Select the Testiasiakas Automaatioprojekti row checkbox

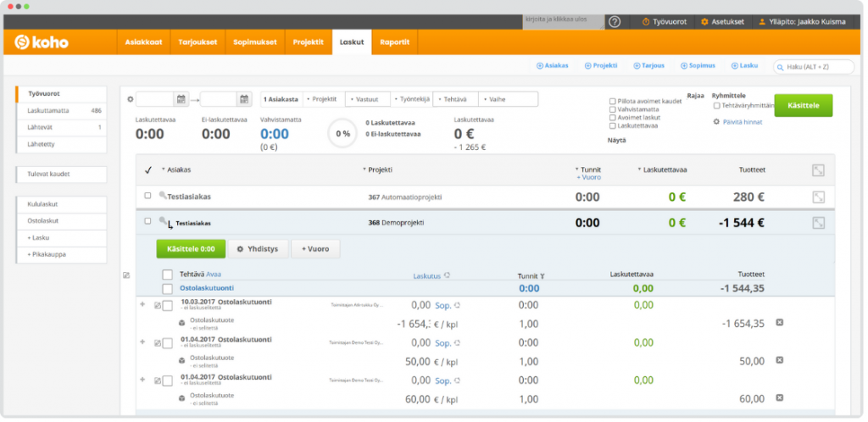147,196
